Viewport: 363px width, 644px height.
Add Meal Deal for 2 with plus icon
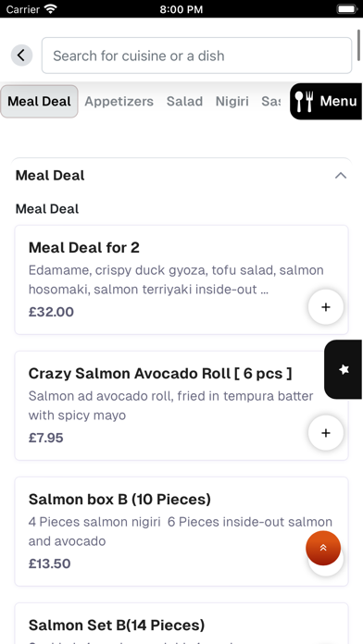(x=326, y=307)
